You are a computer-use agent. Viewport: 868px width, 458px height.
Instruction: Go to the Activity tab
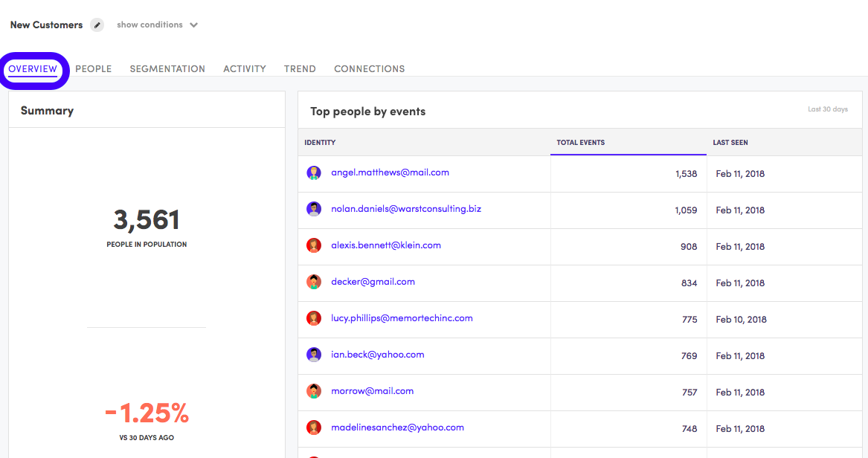[x=245, y=69]
